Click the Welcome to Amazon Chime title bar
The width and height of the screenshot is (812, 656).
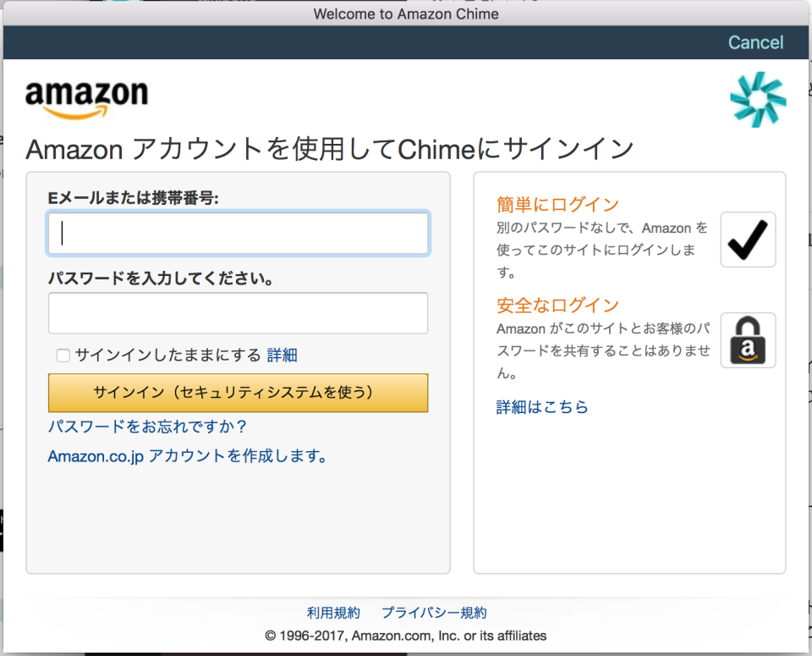click(406, 14)
